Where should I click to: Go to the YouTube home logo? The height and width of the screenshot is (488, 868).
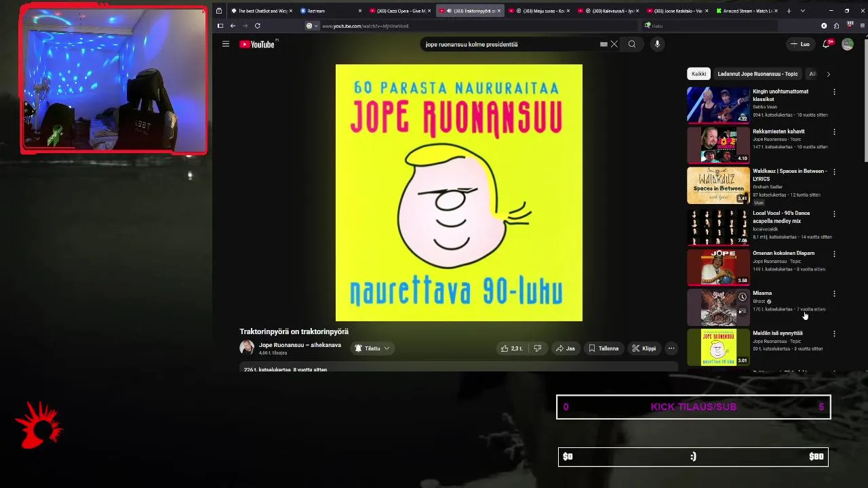click(257, 44)
